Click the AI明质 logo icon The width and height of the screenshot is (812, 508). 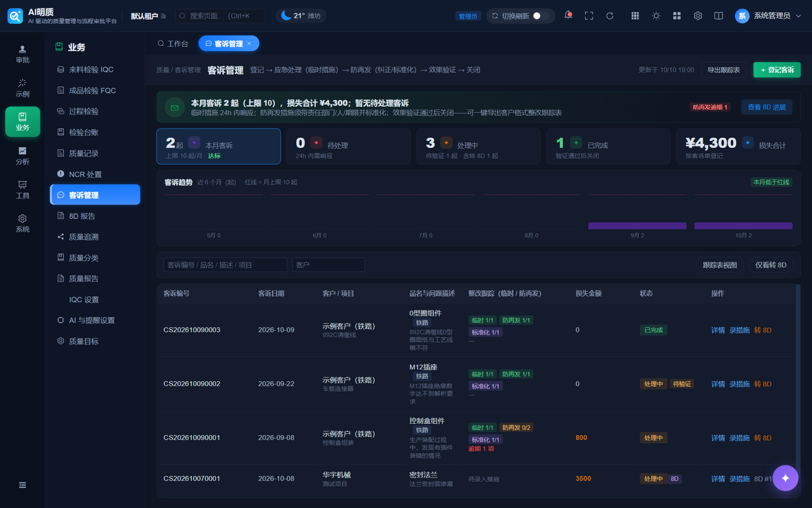[x=15, y=16]
